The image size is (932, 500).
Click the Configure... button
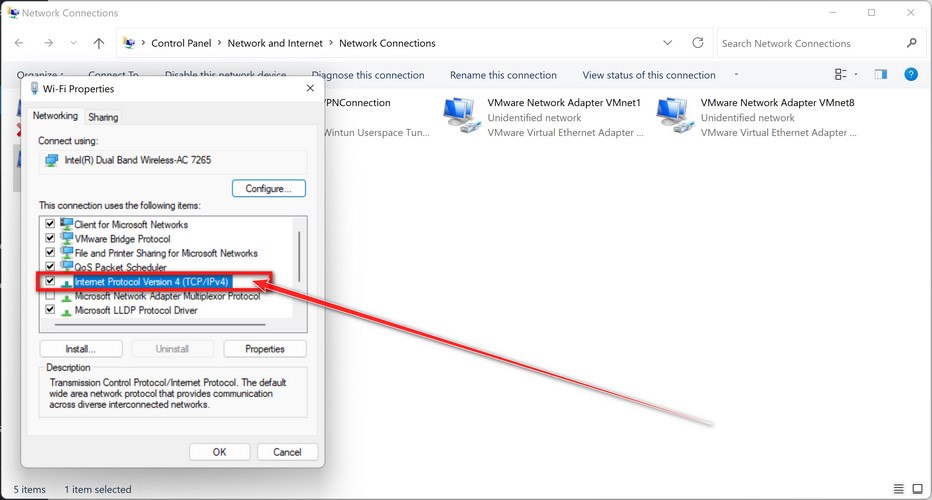269,188
